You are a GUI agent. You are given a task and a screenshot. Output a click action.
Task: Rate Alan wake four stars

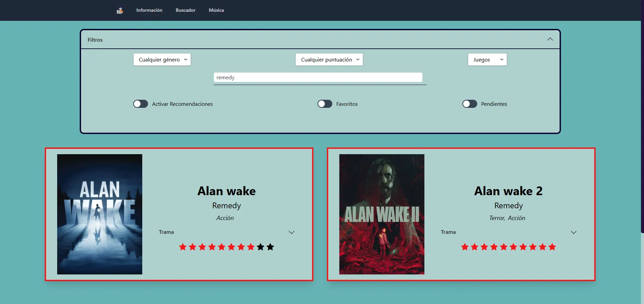tap(212, 247)
